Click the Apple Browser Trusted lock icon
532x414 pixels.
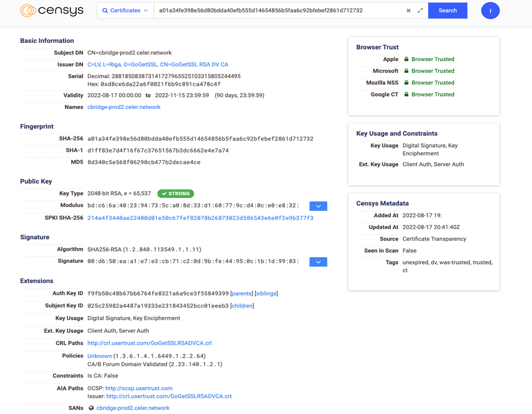tap(406, 59)
